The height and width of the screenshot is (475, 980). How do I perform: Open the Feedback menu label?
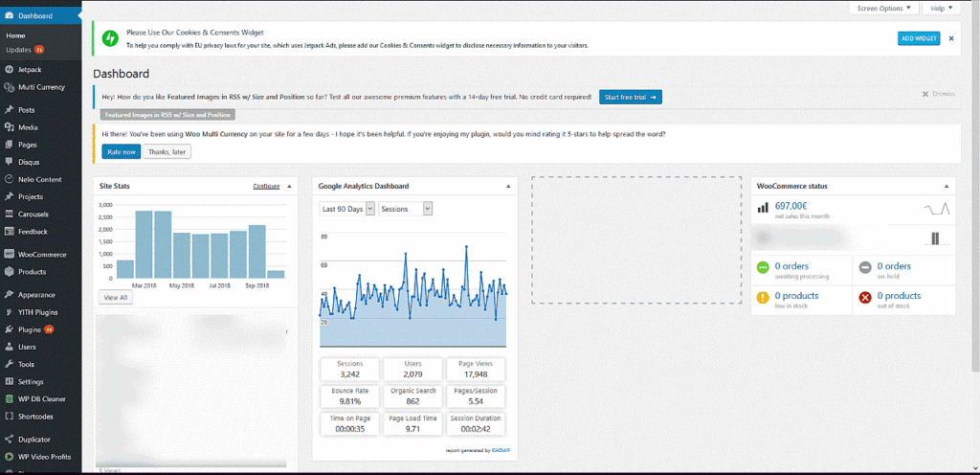(x=33, y=231)
